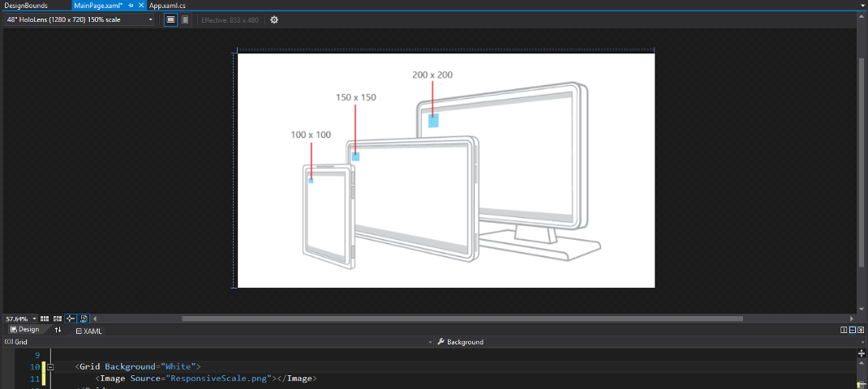
Task: Pin the MainPage.xaml tab
Action: point(131,6)
